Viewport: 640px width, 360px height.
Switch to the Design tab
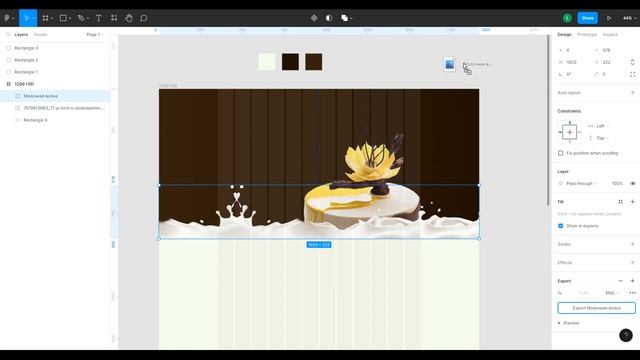[x=564, y=35]
